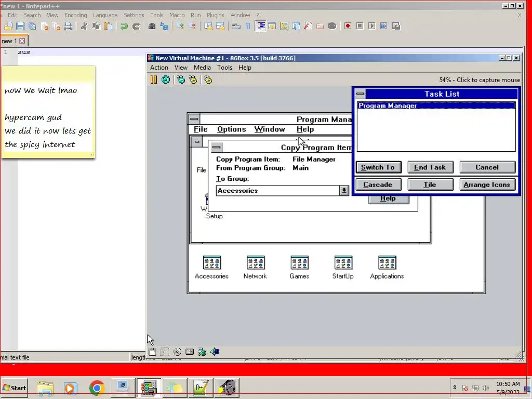The width and height of the screenshot is (532, 399).
Task: Click the Windows Start button
Action: 14,388
